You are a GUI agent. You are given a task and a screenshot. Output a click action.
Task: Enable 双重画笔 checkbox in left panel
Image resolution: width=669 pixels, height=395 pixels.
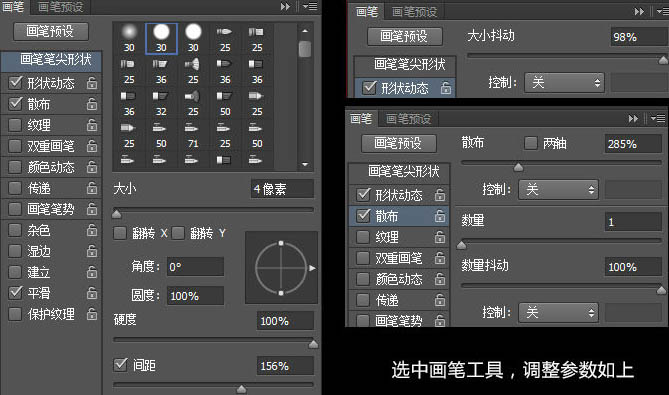point(15,146)
